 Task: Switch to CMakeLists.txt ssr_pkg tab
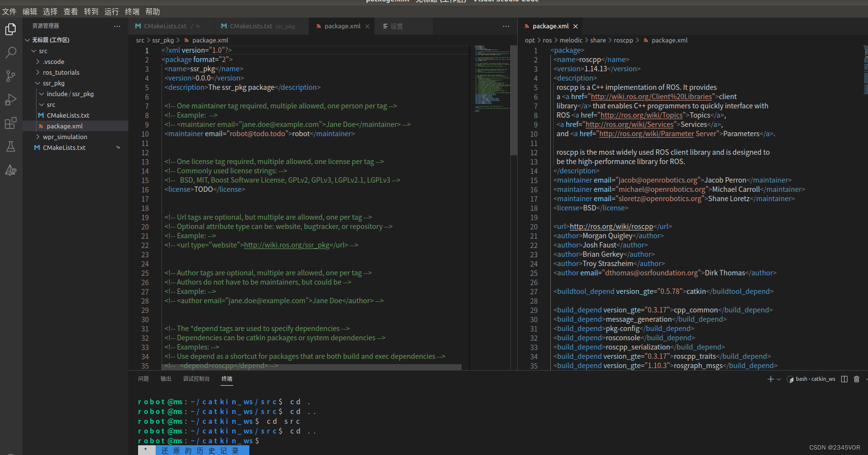[261, 26]
